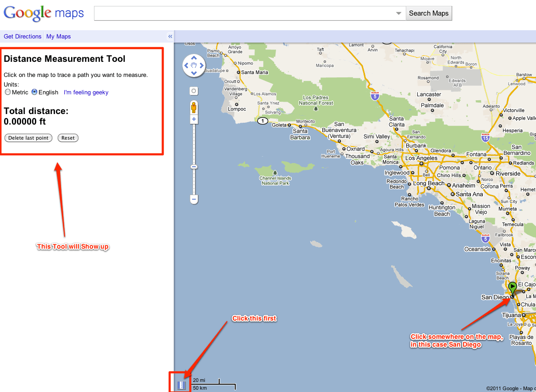The image size is (536, 392).
Task: Switch to My Maps
Action: click(58, 36)
